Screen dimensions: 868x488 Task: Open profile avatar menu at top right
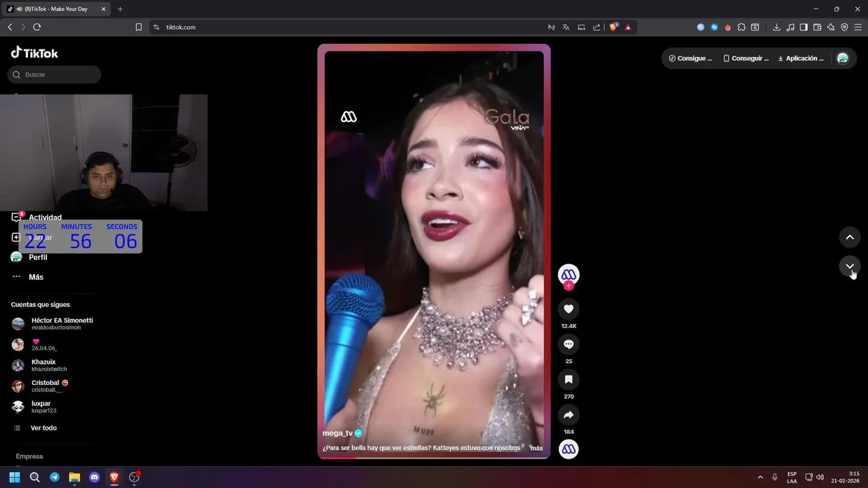pos(843,58)
